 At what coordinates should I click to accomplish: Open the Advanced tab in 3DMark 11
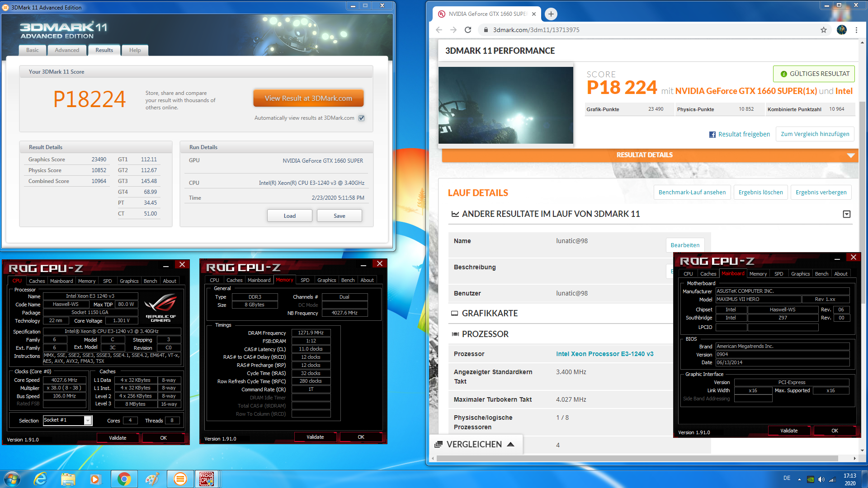(67, 50)
